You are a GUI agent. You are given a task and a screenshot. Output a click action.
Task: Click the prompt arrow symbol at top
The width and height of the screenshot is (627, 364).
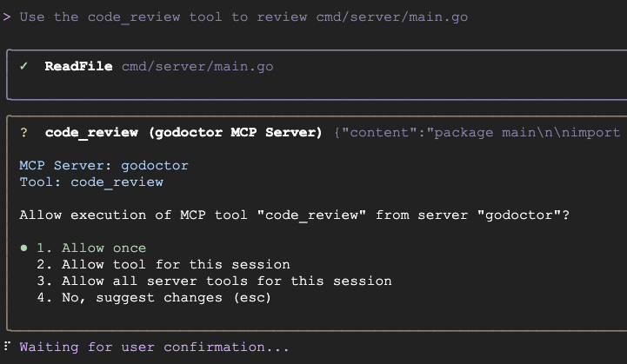pyautogui.click(x=7, y=17)
